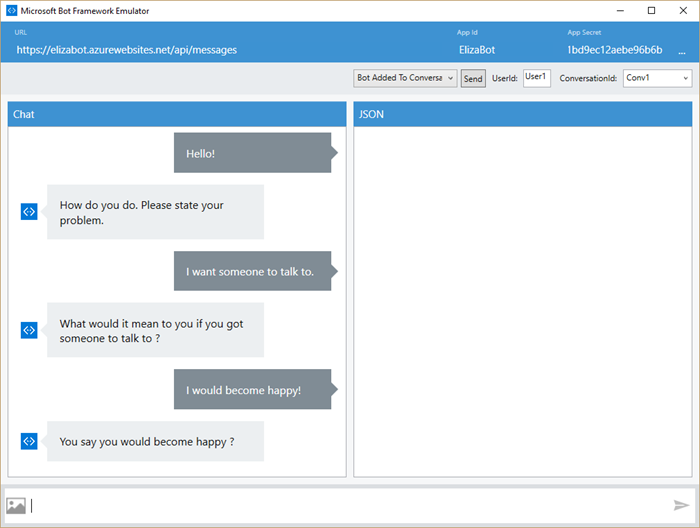Maximize the emulator window
Screen dimensions: 700x528
tap(651, 11)
